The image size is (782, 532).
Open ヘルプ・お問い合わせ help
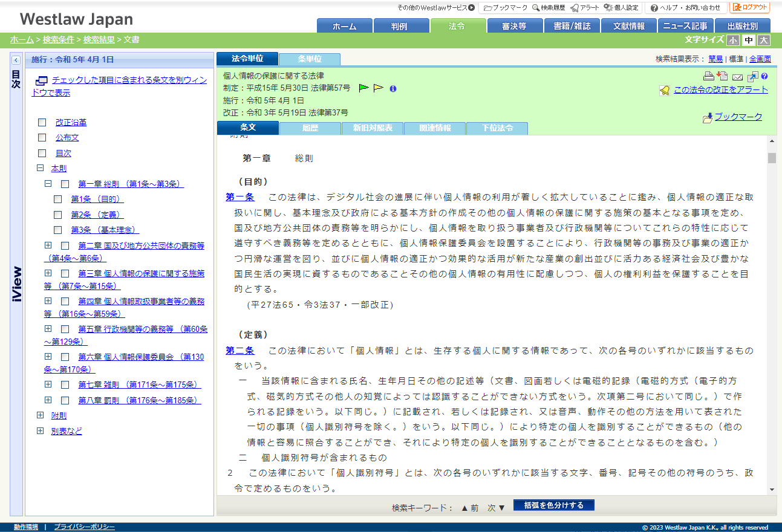pos(685,8)
